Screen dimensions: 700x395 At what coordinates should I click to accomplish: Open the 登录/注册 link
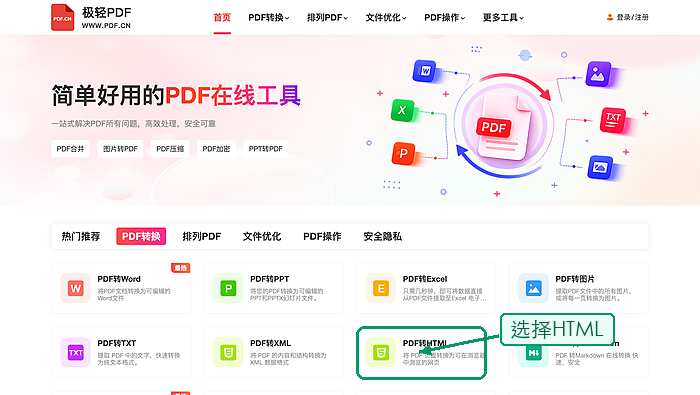click(632, 17)
